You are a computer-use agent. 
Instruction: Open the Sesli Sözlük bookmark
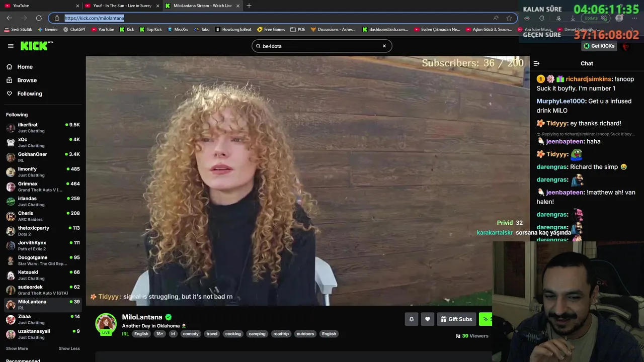[18, 30]
